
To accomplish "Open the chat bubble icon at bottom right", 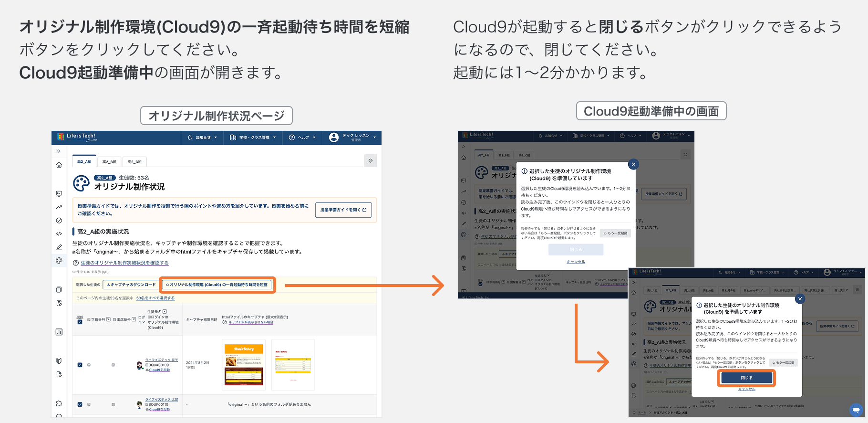I will click(857, 410).
